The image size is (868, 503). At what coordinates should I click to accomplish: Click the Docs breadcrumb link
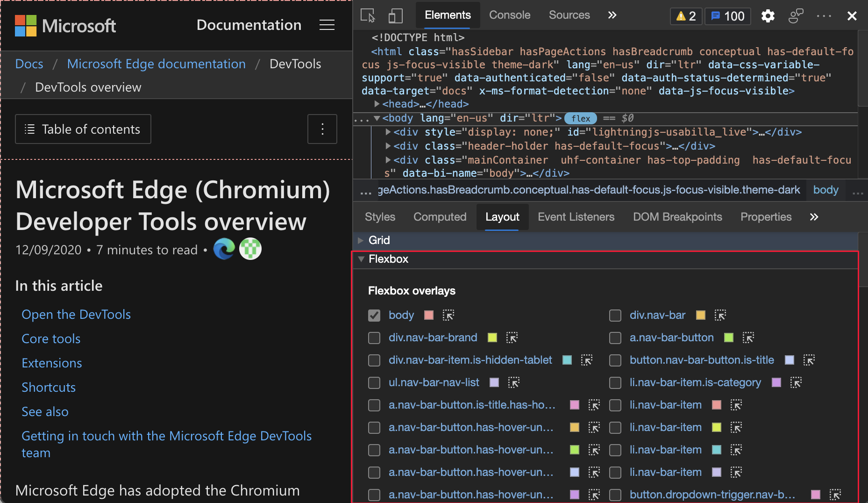29,64
